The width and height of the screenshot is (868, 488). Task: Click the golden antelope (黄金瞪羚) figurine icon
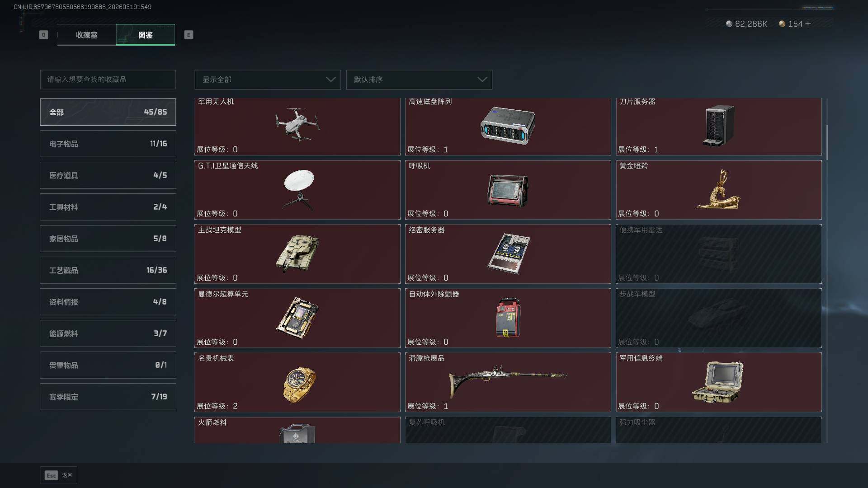point(719,189)
